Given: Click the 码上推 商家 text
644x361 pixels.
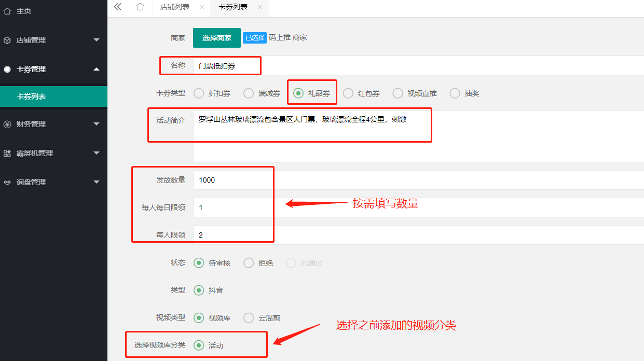Looking at the screenshot, I should coord(288,38).
